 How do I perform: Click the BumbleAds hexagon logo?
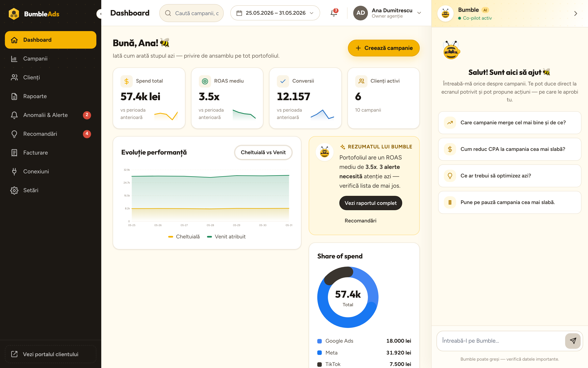[x=14, y=14]
